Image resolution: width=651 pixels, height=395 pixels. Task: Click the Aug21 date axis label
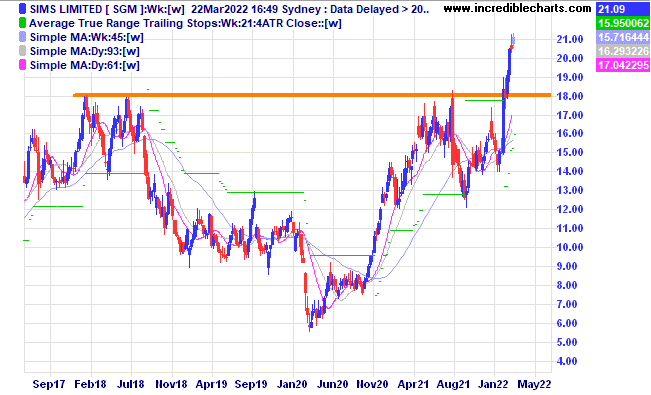point(453,384)
